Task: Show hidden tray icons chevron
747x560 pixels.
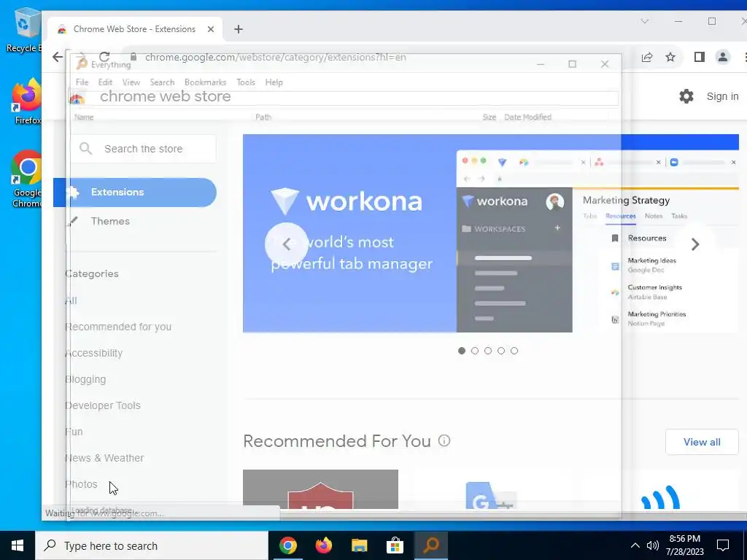Action: tap(635, 545)
